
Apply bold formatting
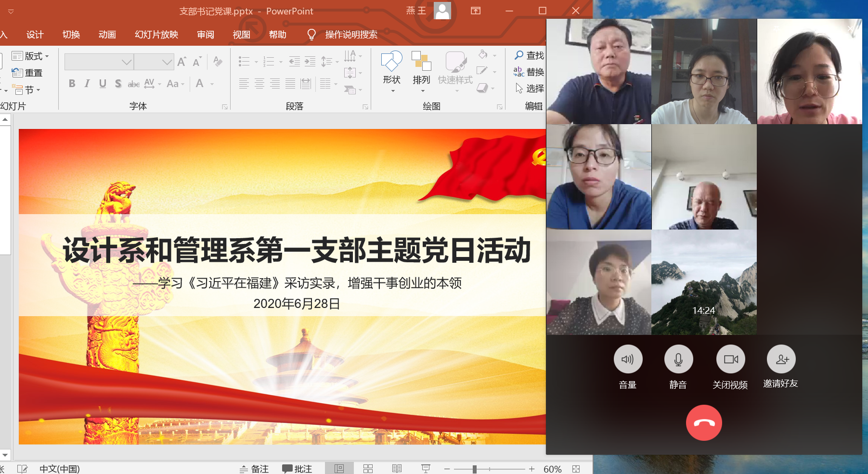(72, 83)
